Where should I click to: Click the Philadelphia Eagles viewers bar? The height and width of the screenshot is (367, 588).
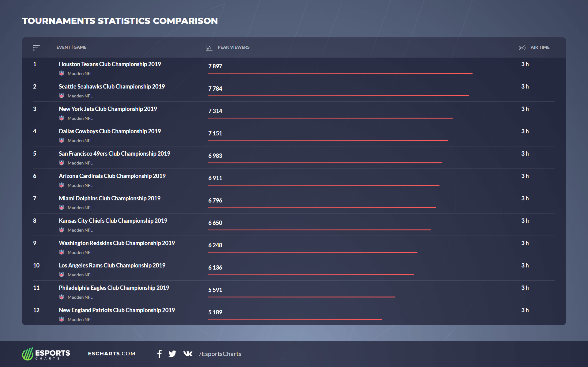point(302,297)
